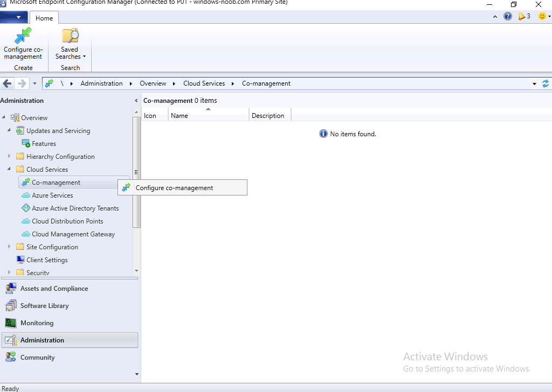
Task: Switch to the Software Library workspace
Action: pos(70,306)
